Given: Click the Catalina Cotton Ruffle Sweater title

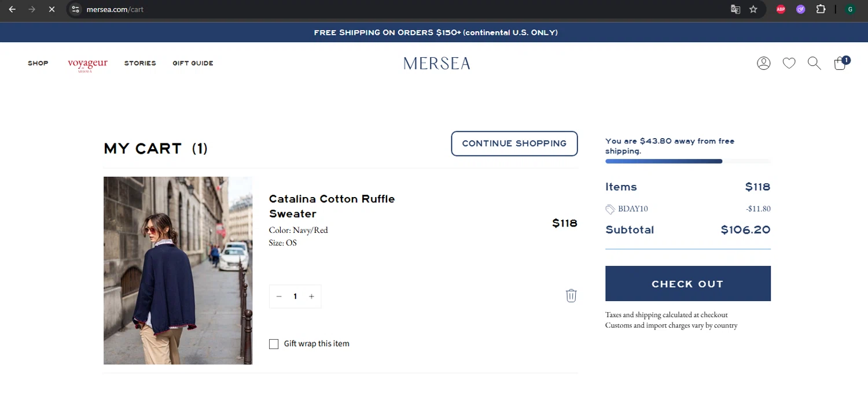Looking at the screenshot, I should tap(332, 206).
